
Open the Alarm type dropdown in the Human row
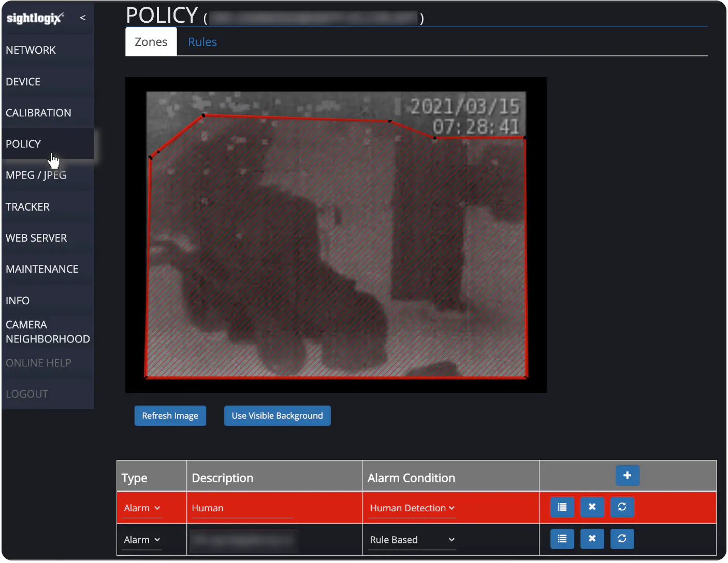[142, 508]
